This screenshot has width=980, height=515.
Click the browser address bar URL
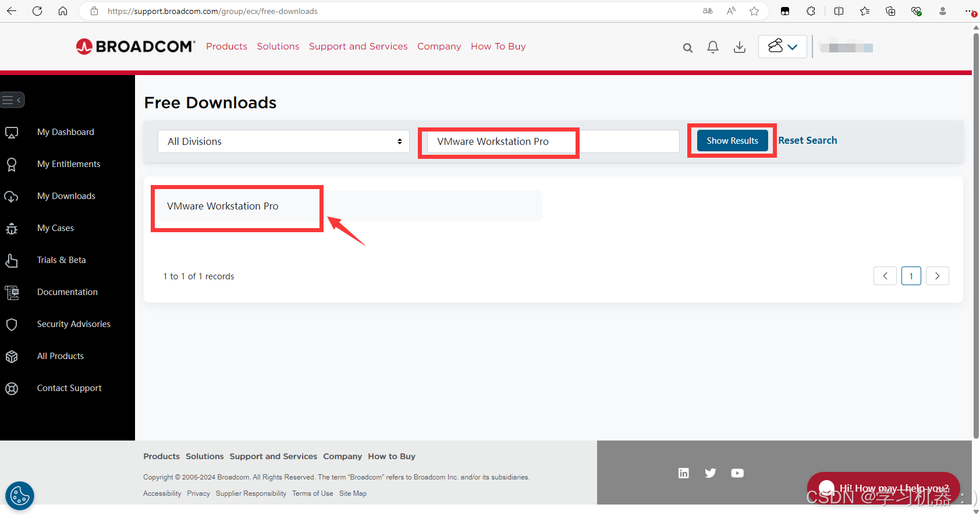[x=212, y=11]
